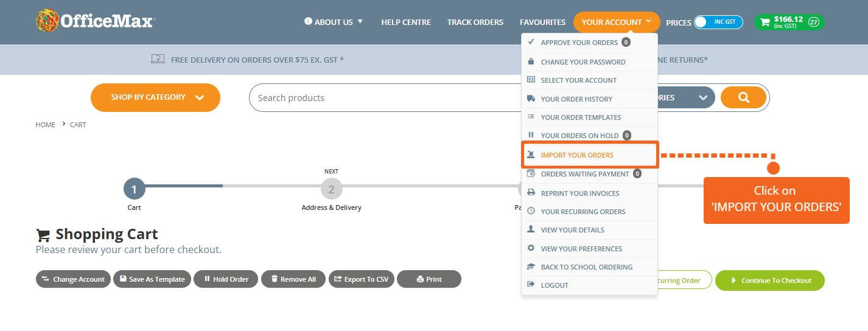
Task: Expand the Shop By Category dropdown
Action: (x=155, y=97)
